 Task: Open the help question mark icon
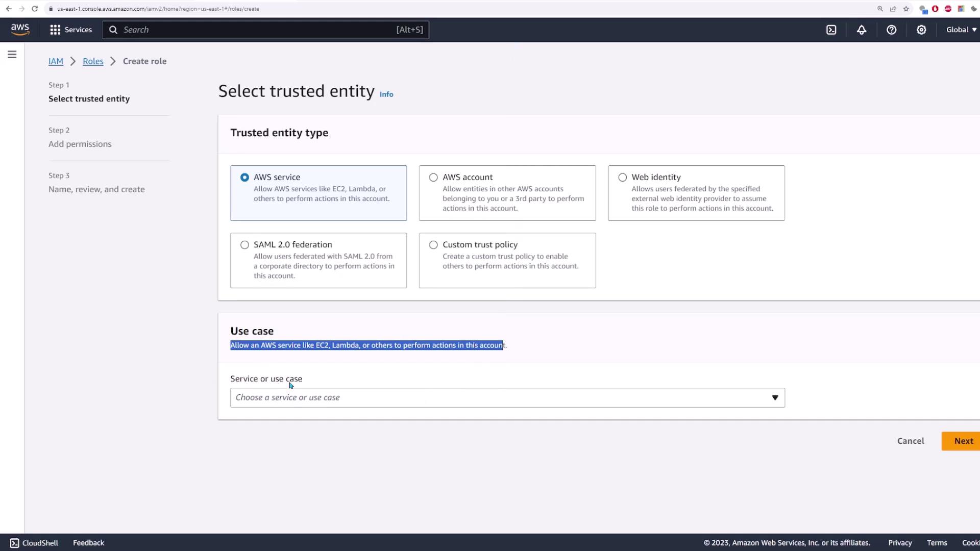(891, 30)
